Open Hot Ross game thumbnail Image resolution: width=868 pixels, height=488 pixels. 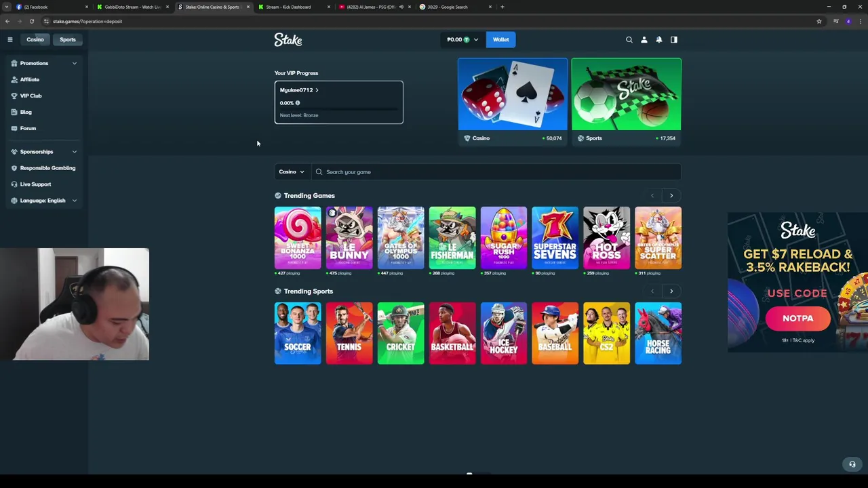coord(607,238)
